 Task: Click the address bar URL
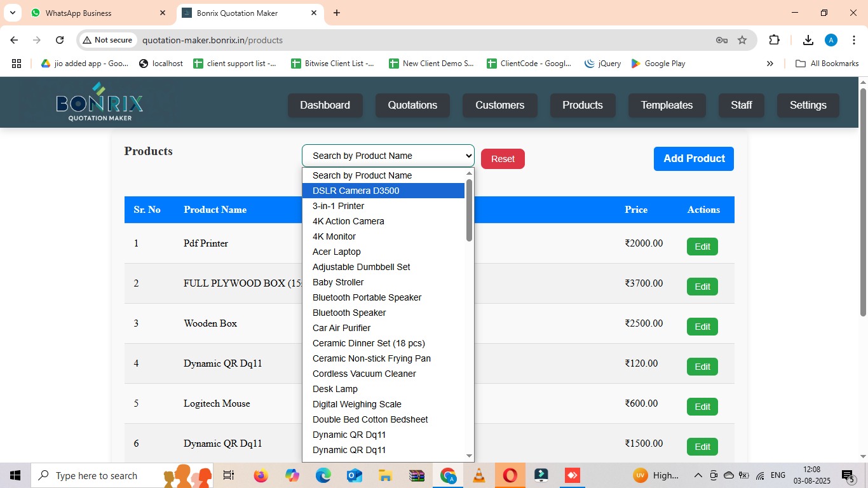click(x=212, y=40)
